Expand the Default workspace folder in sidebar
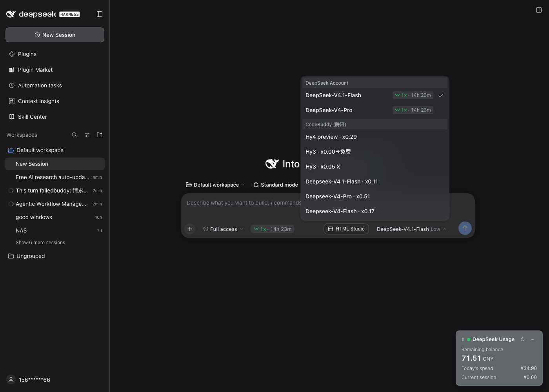This screenshot has height=392, width=549. (55, 150)
